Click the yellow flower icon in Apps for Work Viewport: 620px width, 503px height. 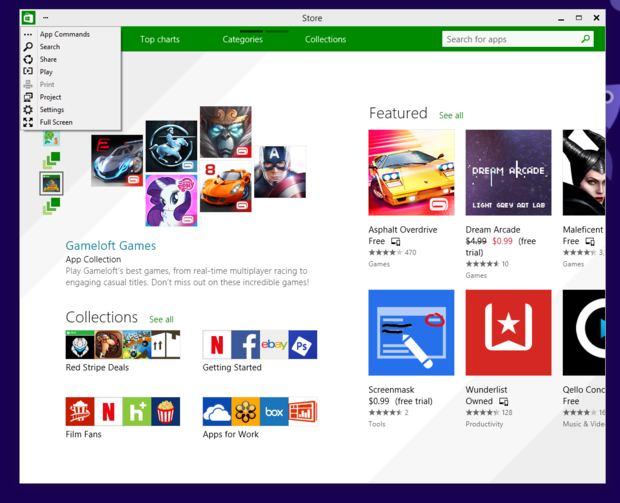tap(246, 412)
